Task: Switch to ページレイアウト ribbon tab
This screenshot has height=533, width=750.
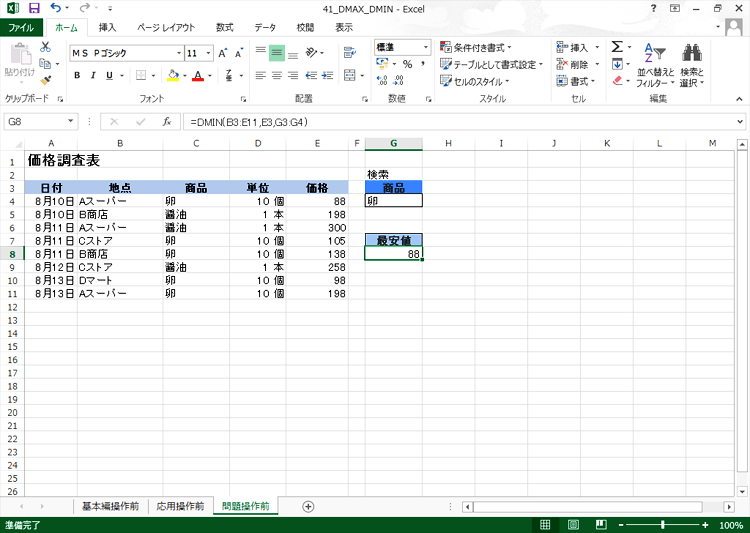Action: (166, 28)
